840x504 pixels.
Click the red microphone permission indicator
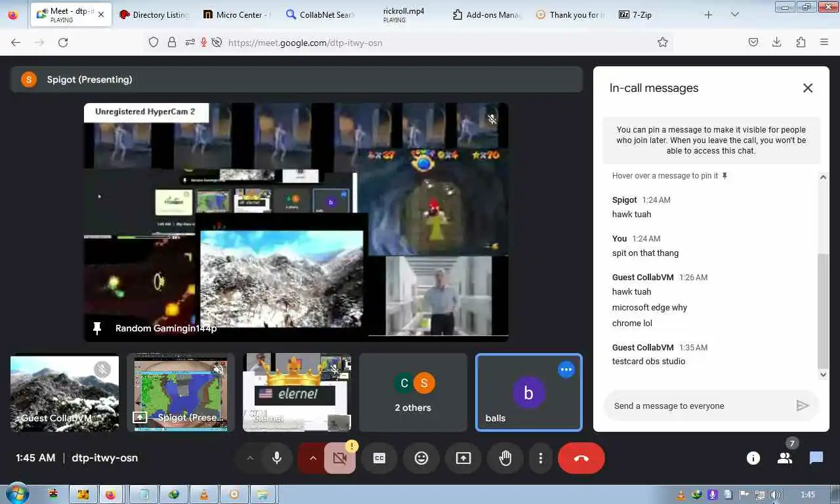pyautogui.click(x=203, y=43)
